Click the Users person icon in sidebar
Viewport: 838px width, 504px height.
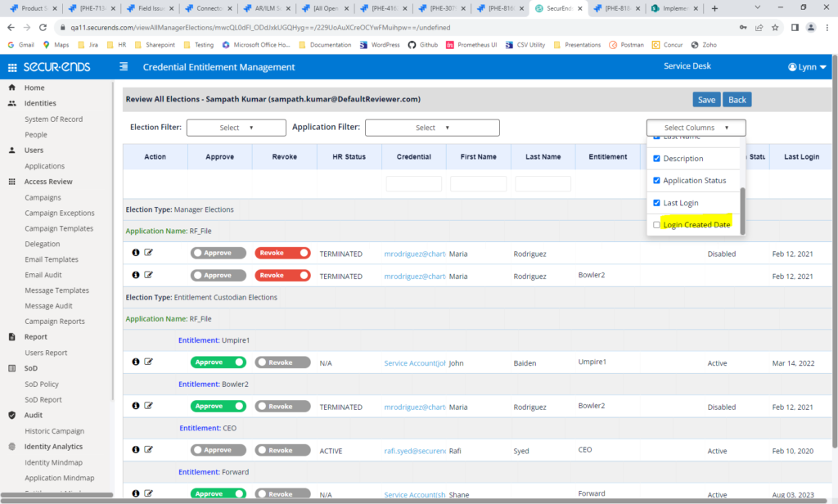click(11, 151)
